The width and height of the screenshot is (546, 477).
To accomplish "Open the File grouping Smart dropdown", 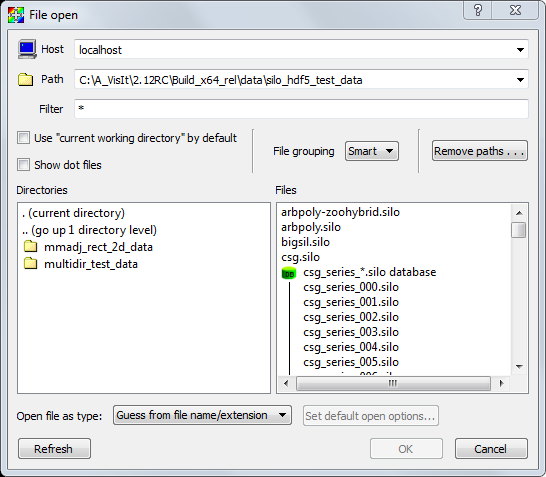I will [x=372, y=151].
